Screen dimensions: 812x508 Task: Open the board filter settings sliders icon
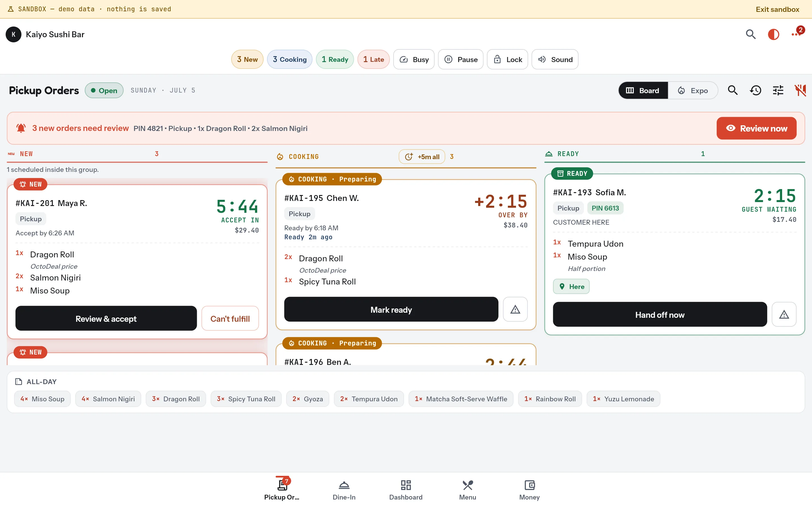click(x=778, y=90)
